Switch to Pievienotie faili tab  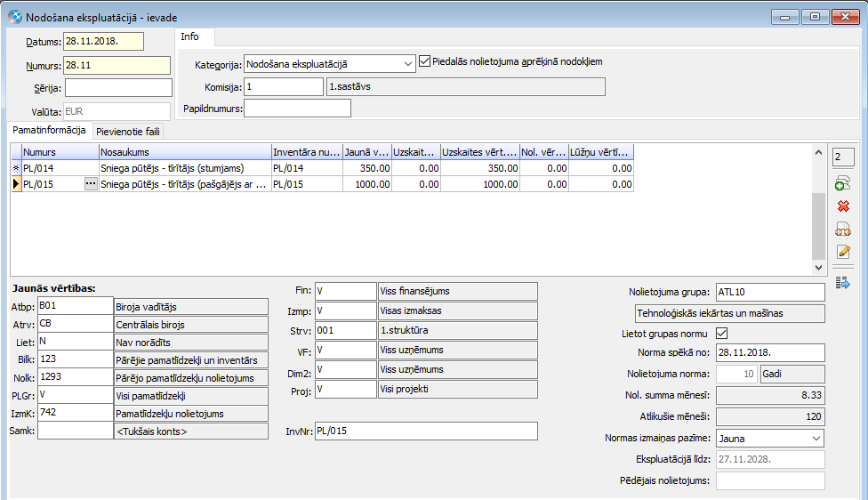(128, 132)
